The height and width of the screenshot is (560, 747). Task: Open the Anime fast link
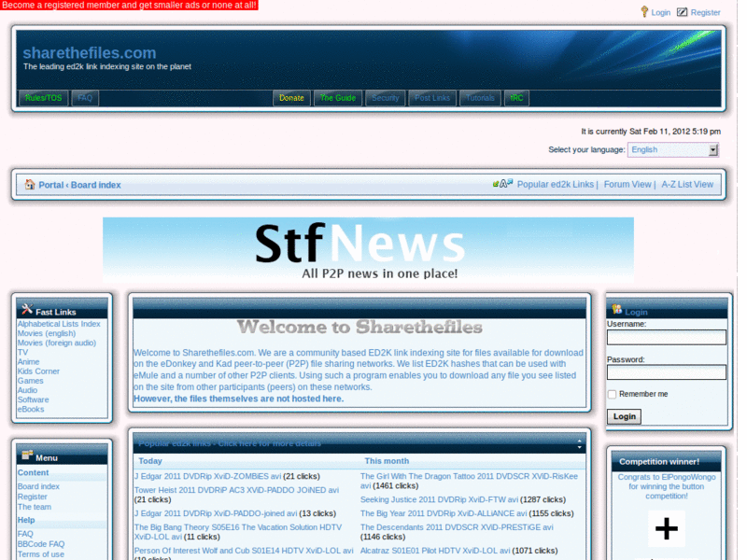tap(29, 362)
